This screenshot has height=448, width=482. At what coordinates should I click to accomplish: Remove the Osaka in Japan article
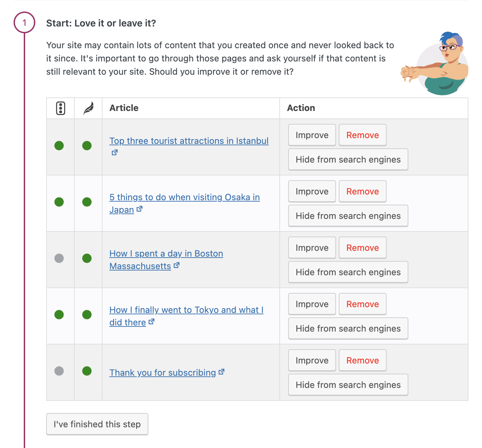pyautogui.click(x=362, y=191)
